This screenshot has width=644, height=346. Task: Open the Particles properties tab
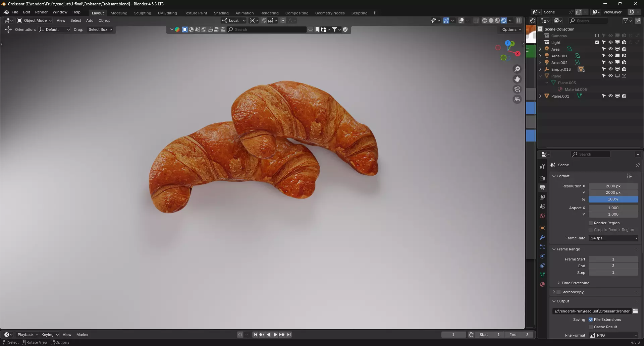click(542, 247)
